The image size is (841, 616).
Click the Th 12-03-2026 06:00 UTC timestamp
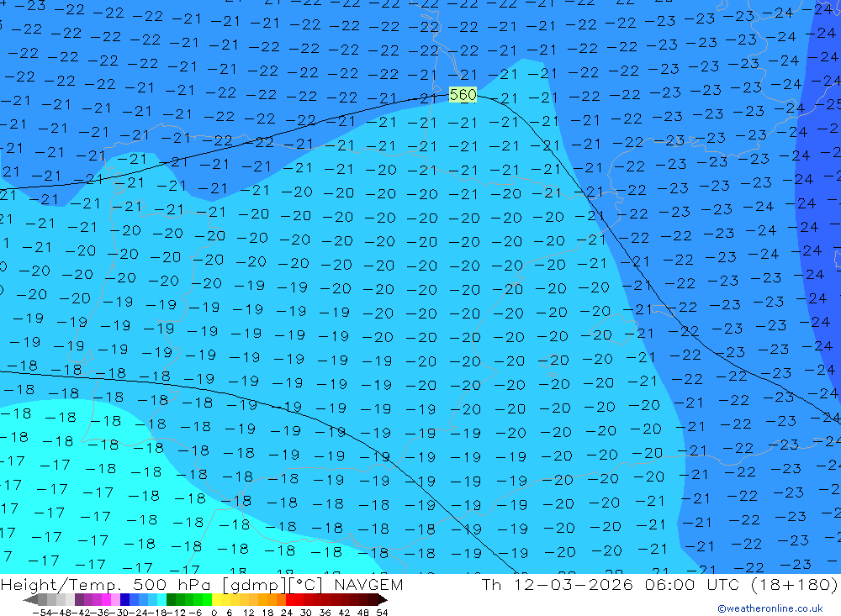point(610,584)
